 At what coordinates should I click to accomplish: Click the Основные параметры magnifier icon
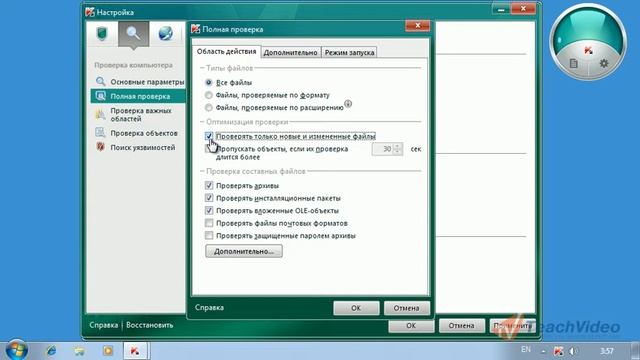coord(100,82)
